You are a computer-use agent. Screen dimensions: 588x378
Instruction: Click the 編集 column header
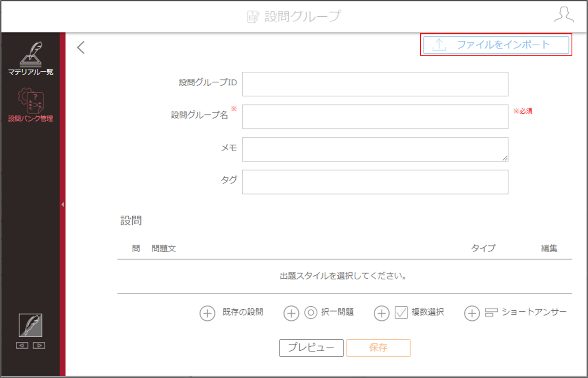(x=549, y=248)
